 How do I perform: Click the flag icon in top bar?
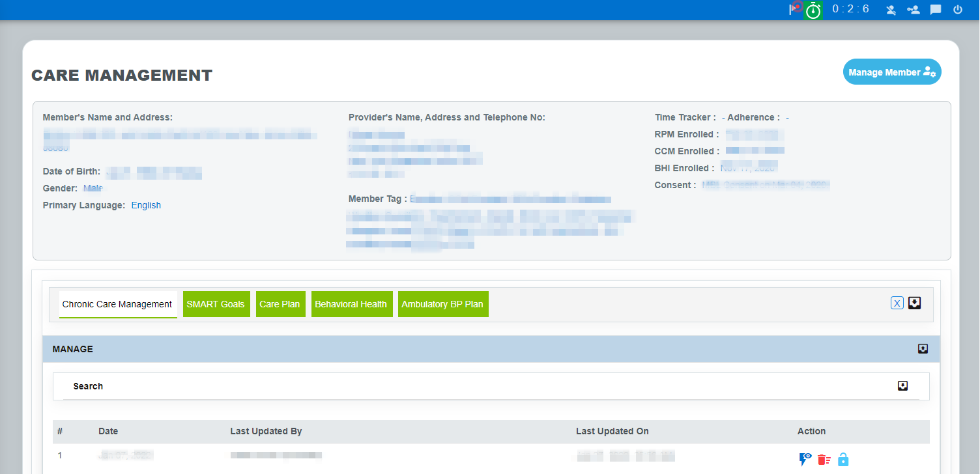(796, 9)
